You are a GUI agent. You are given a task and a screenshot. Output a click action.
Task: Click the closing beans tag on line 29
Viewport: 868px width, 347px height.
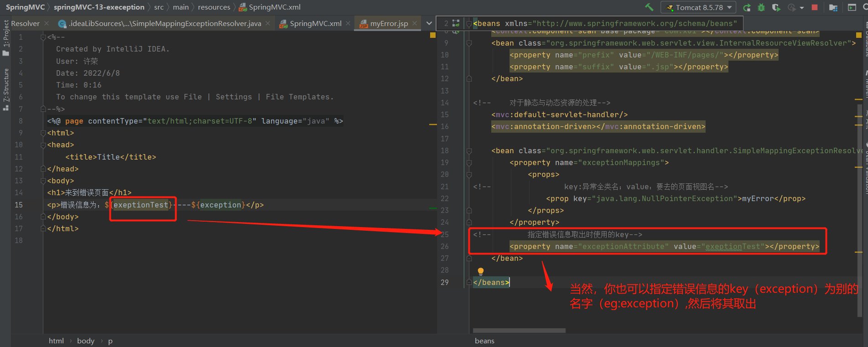491,282
